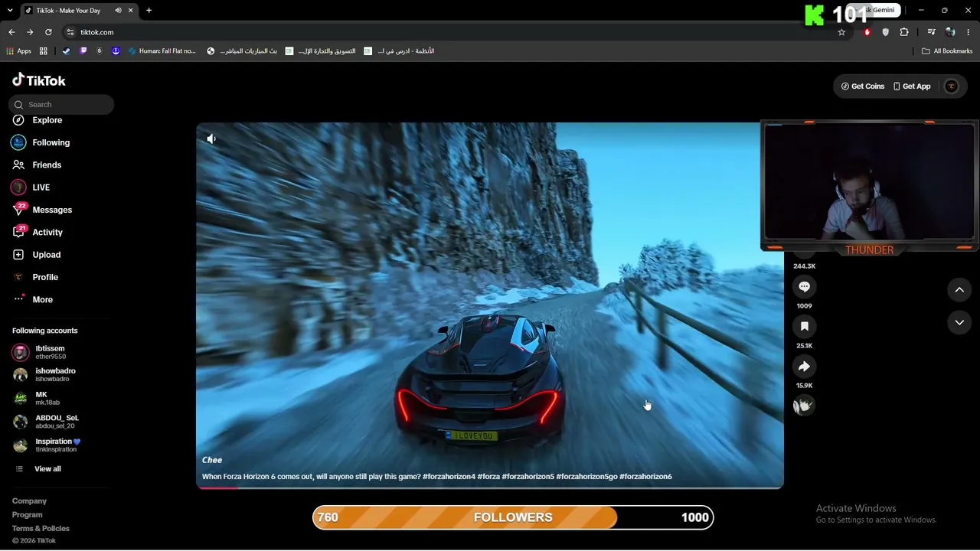Click the #forzahorizon4 hashtag
The width and height of the screenshot is (980, 551).
pyautogui.click(x=449, y=477)
